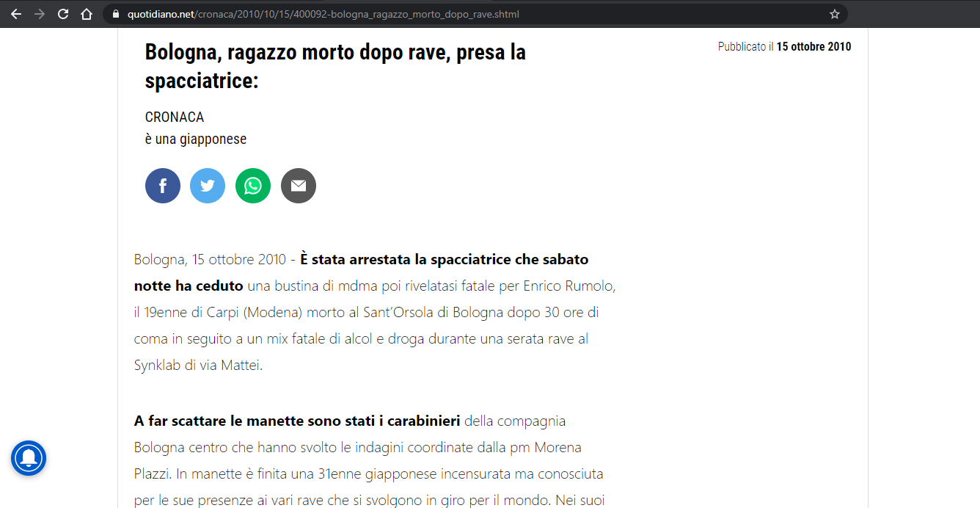The image size is (980, 508).
Task: Open the browser home page
Action: click(x=87, y=14)
